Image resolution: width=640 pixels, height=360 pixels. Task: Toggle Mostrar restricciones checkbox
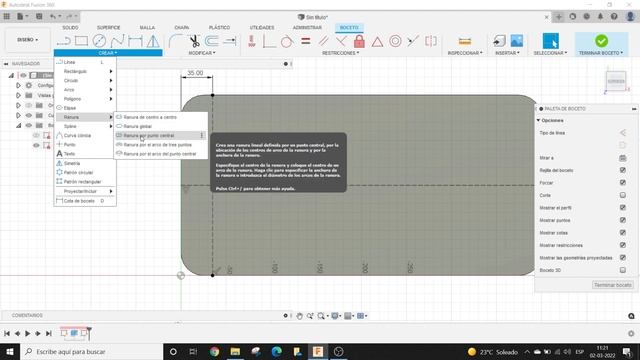622,245
